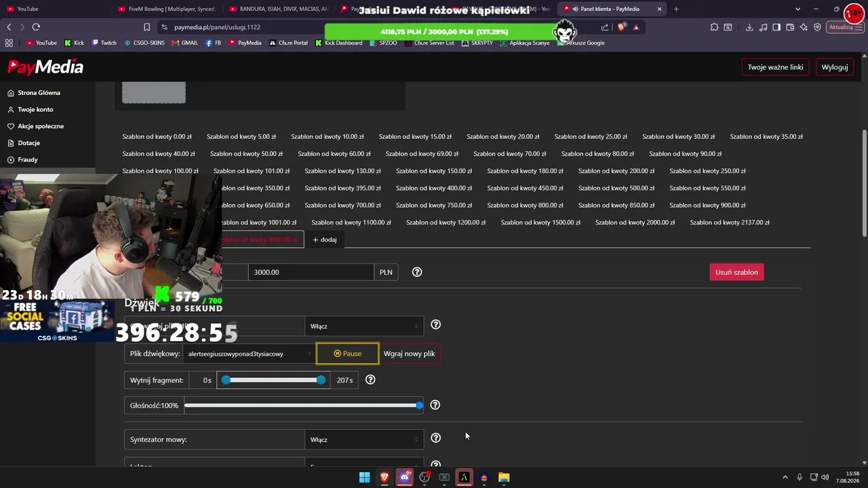
Task: Select the Szablon od kwoty 2137.00 zł tab
Action: (730, 222)
